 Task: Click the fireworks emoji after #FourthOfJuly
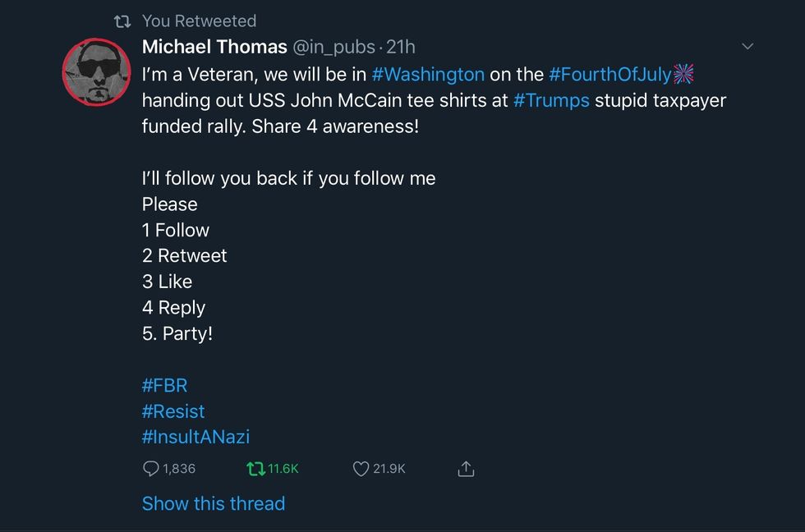(x=683, y=75)
